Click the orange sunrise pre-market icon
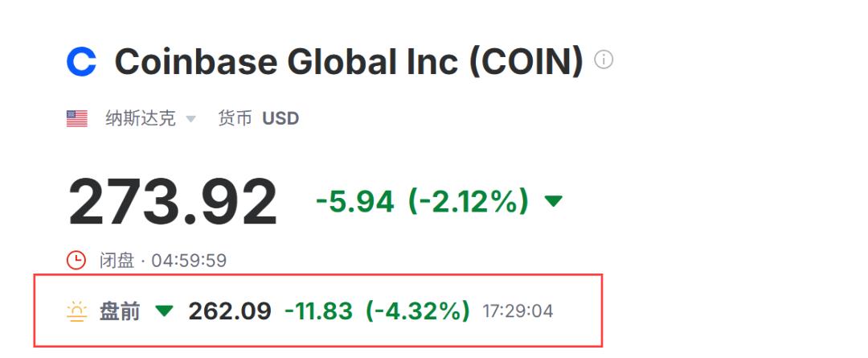Viewport: 868px width, 358px height. tap(77, 311)
